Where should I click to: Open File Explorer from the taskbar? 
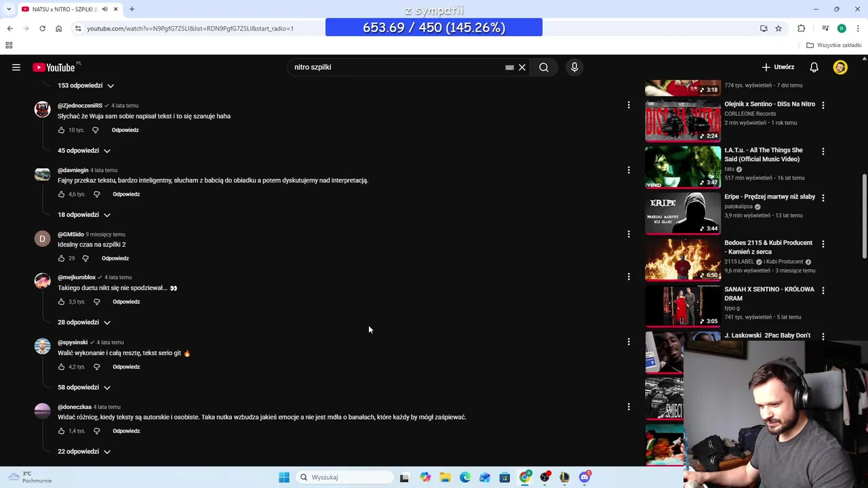[445, 477]
